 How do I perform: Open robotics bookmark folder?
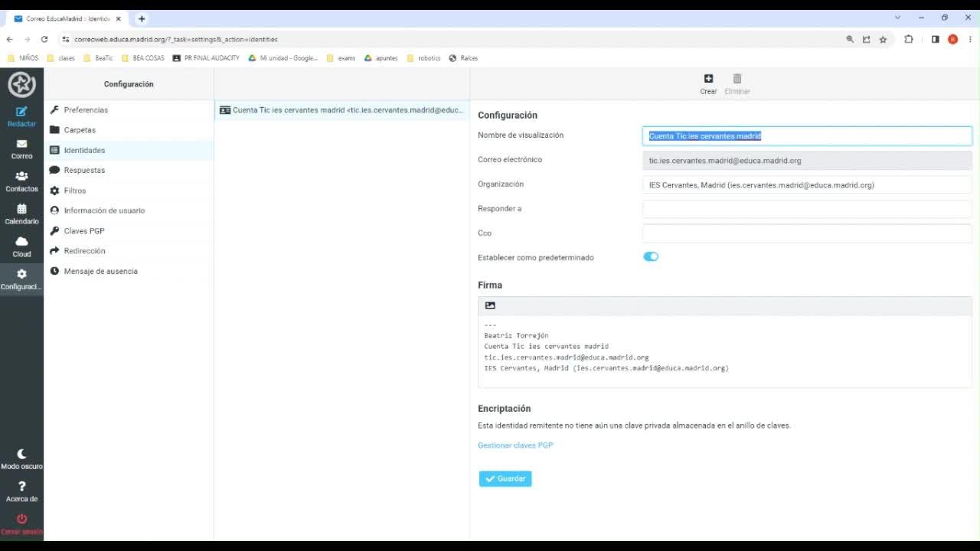[424, 58]
